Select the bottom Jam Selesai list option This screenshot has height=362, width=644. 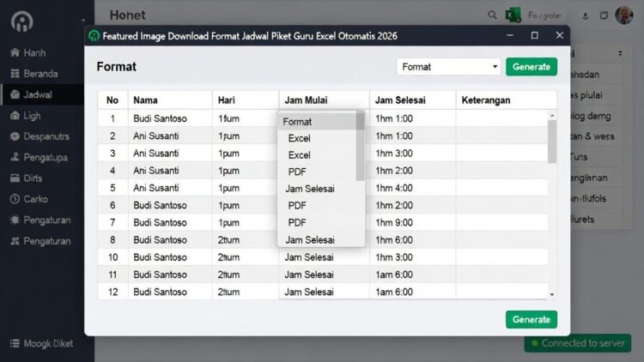(x=310, y=239)
